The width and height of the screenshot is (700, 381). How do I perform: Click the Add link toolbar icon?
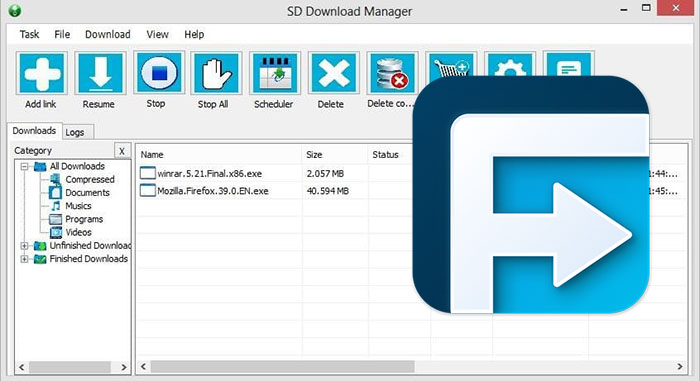pos(42,73)
